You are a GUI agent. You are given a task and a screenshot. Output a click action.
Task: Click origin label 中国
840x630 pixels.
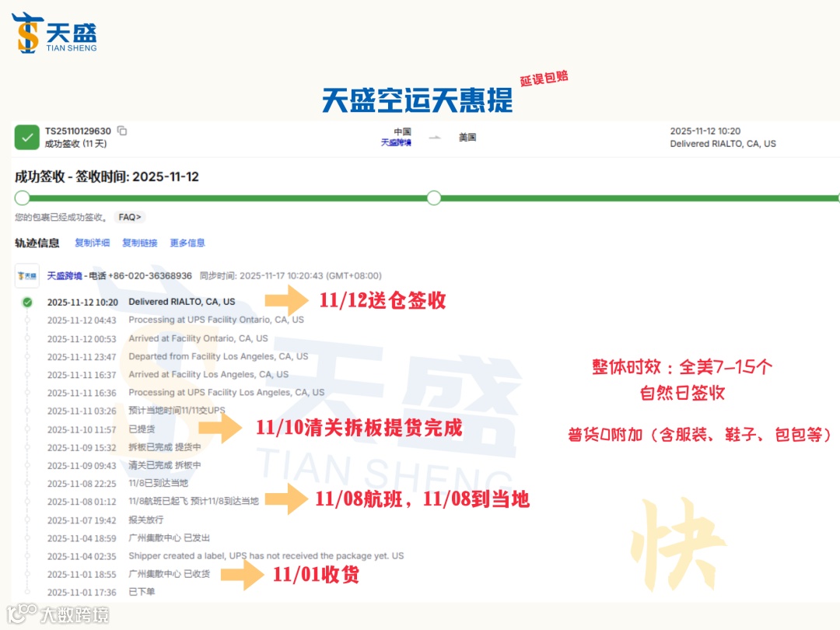(402, 131)
